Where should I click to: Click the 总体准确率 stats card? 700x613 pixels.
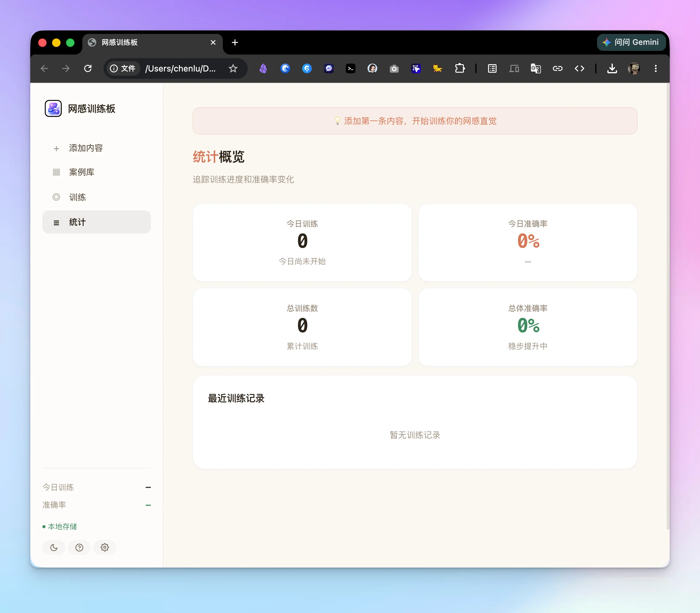pyautogui.click(x=528, y=327)
